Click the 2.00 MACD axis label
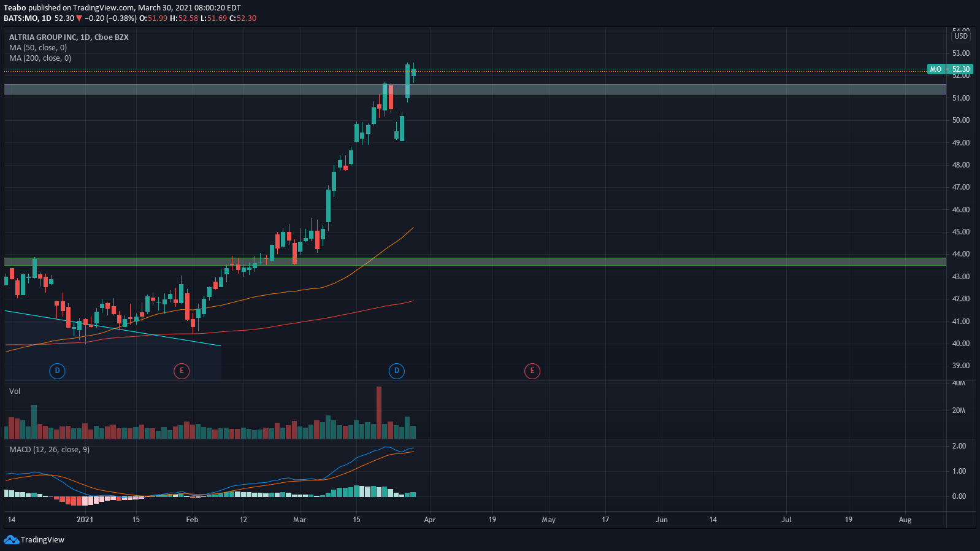The image size is (980, 551). (x=959, y=446)
